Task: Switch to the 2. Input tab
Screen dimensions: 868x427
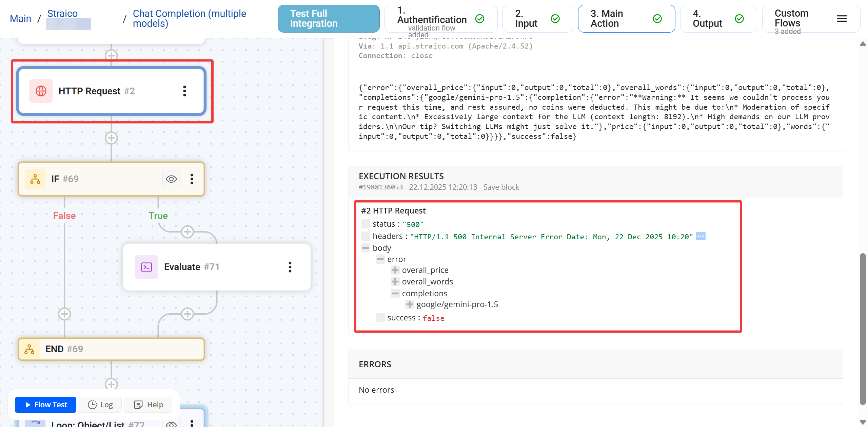Action: point(537,18)
